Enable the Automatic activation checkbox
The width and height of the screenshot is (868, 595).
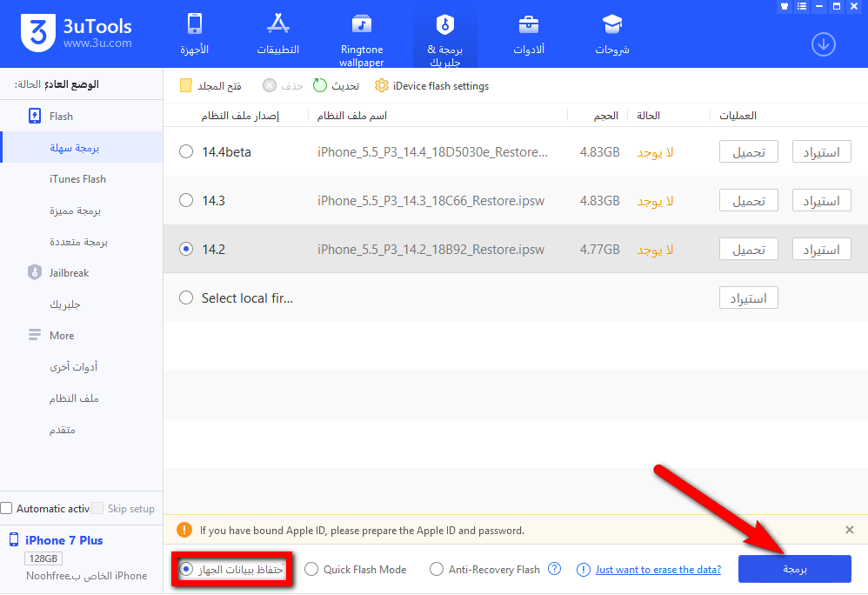(x=6, y=508)
